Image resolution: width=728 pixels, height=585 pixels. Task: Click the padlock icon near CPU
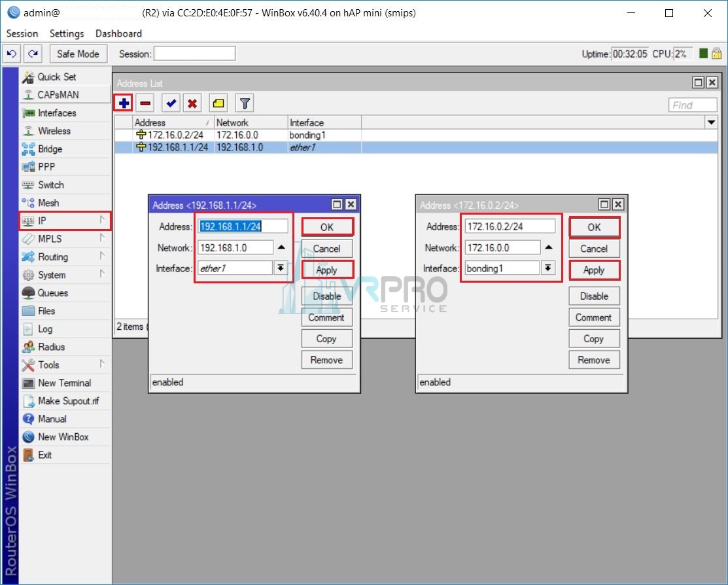click(x=717, y=54)
